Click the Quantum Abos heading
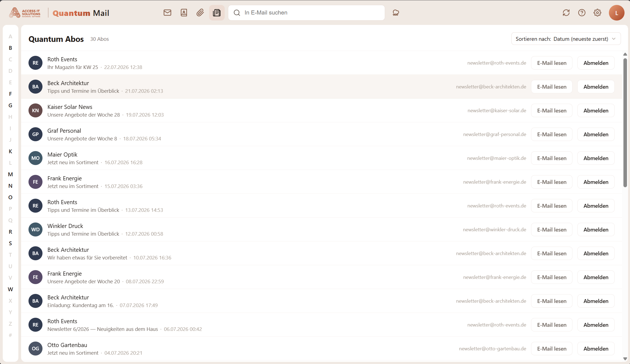This screenshot has width=630, height=364. pos(56,39)
